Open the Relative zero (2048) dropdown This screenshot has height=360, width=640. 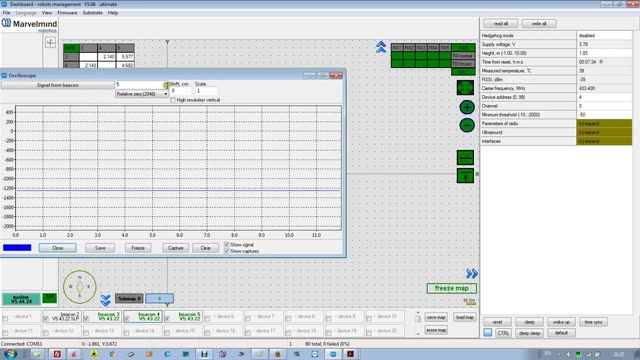142,94
